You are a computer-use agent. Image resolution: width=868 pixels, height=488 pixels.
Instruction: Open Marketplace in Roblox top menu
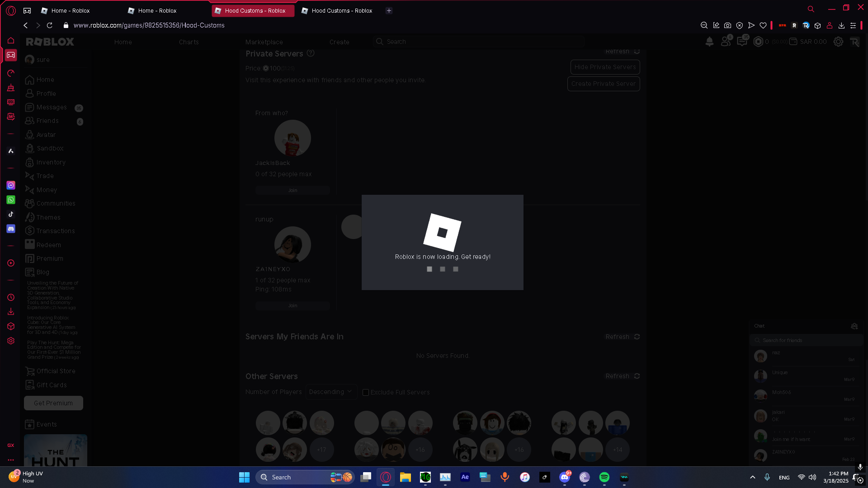(264, 42)
